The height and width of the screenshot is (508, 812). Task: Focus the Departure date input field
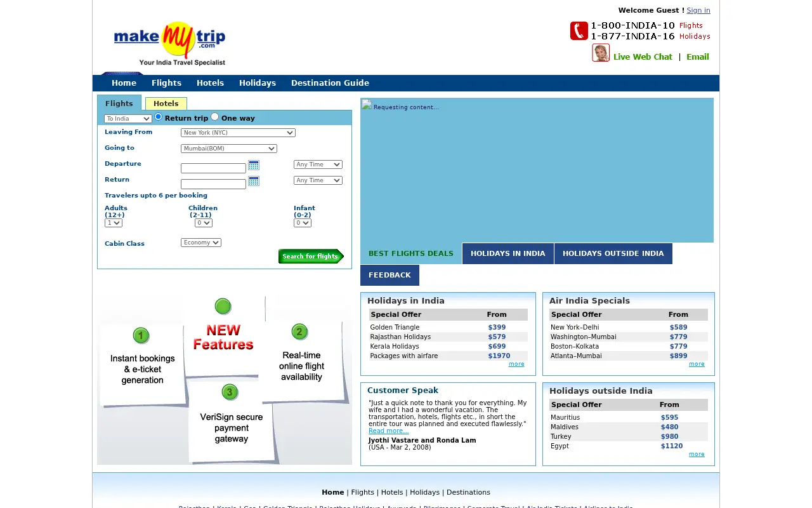tap(213, 168)
